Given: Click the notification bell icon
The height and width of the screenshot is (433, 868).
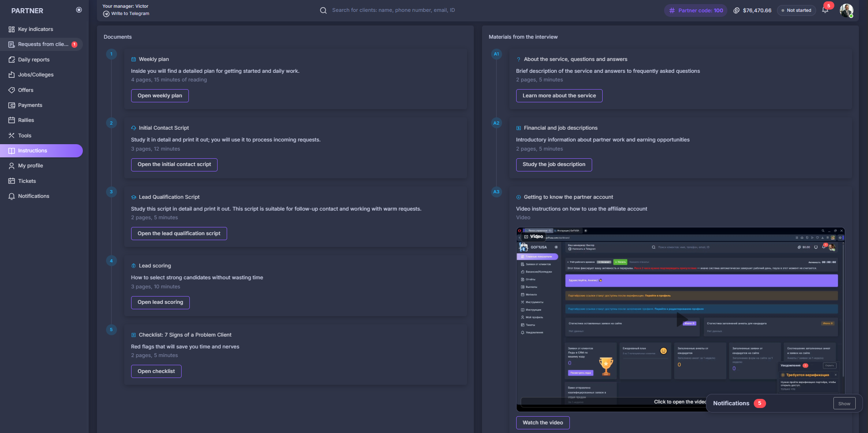Looking at the screenshot, I should [x=825, y=10].
